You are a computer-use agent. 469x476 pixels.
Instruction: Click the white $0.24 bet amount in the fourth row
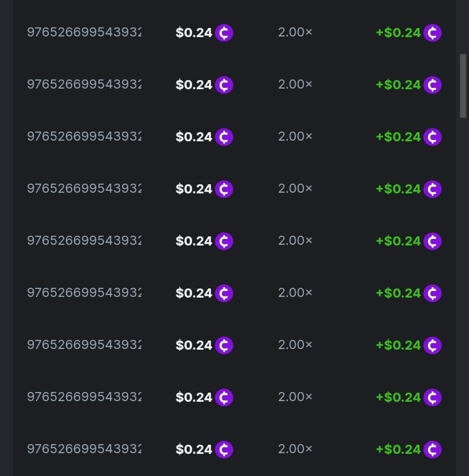193,189
